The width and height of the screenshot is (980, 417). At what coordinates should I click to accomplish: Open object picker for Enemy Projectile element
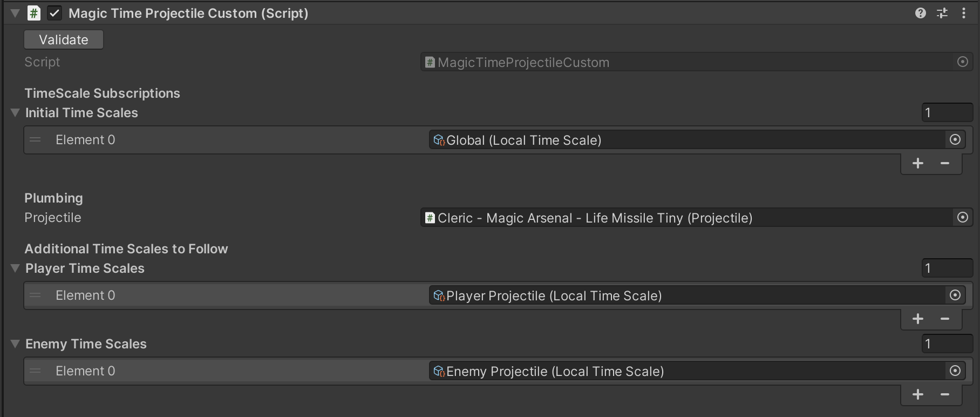click(955, 371)
